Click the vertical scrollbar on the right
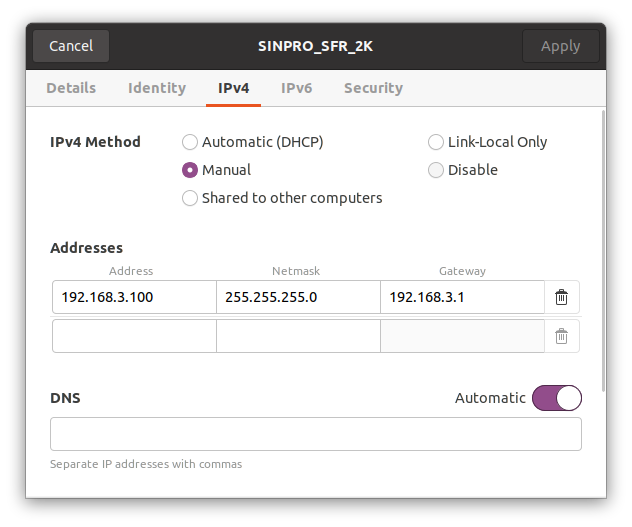The height and width of the screenshot is (527, 632). tap(603, 250)
